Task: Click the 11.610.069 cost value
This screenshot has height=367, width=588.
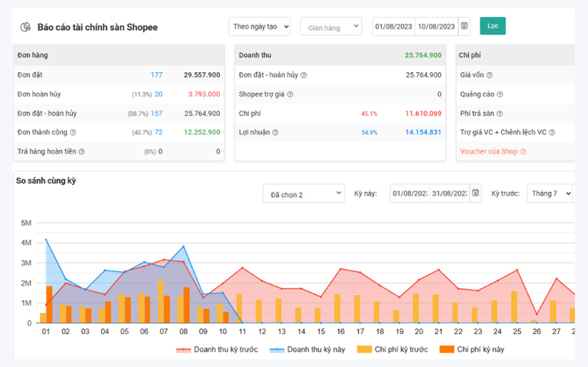Action: (424, 114)
